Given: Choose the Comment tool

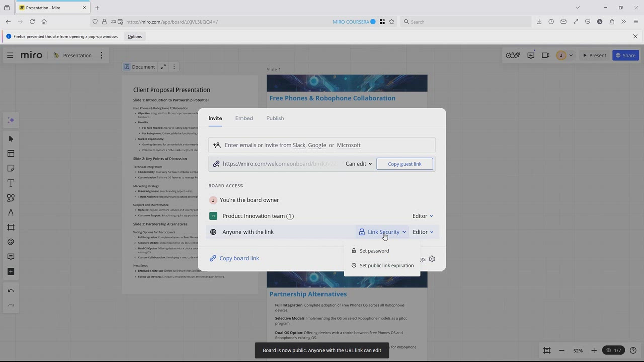Looking at the screenshot, I should [x=11, y=257].
